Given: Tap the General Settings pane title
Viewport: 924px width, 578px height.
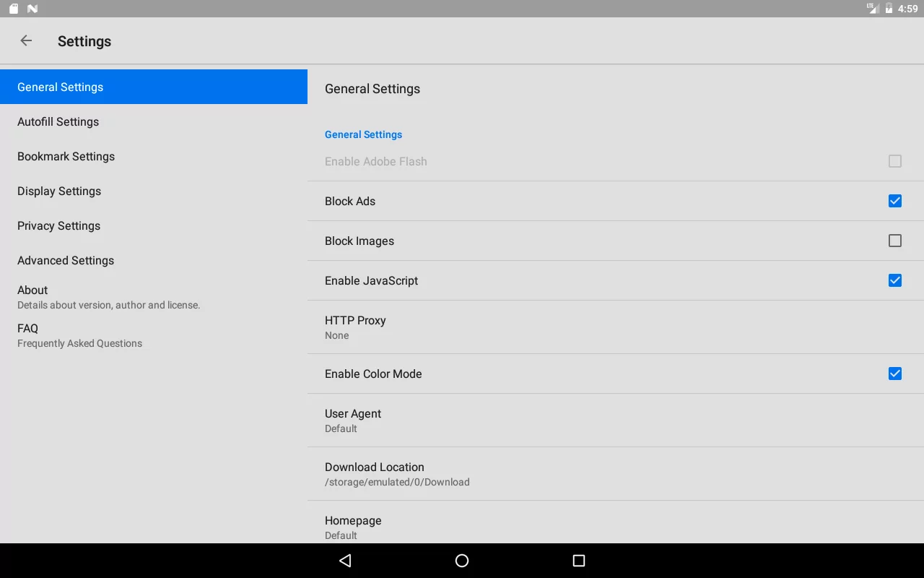Looking at the screenshot, I should [372, 89].
